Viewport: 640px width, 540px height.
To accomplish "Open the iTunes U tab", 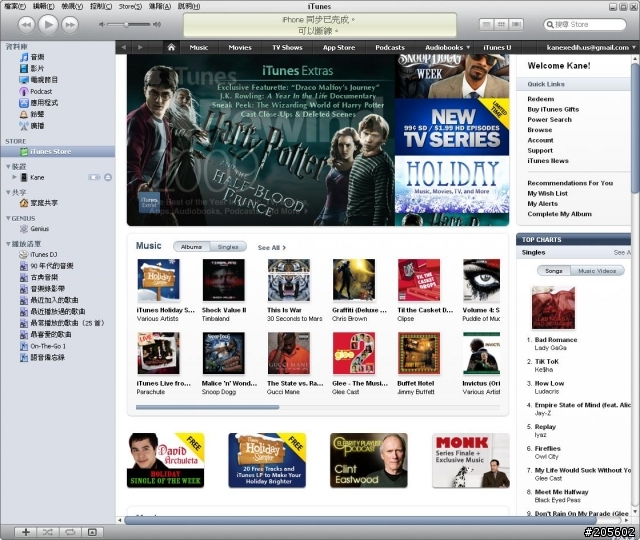I will point(497,47).
